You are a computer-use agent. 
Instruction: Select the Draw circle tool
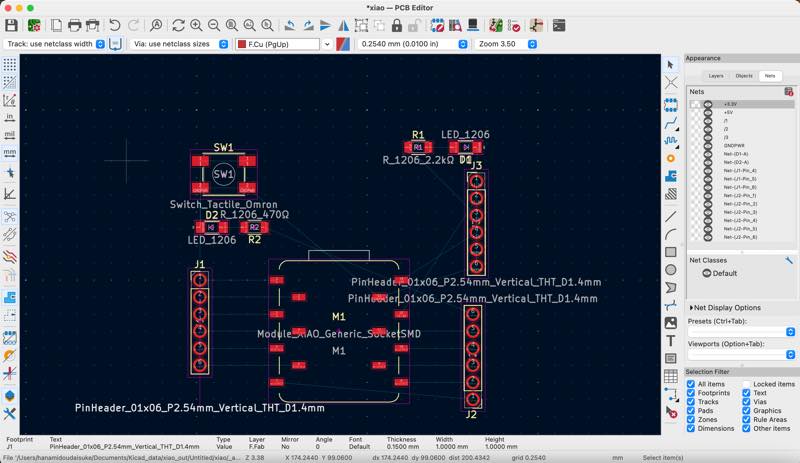coord(670,270)
